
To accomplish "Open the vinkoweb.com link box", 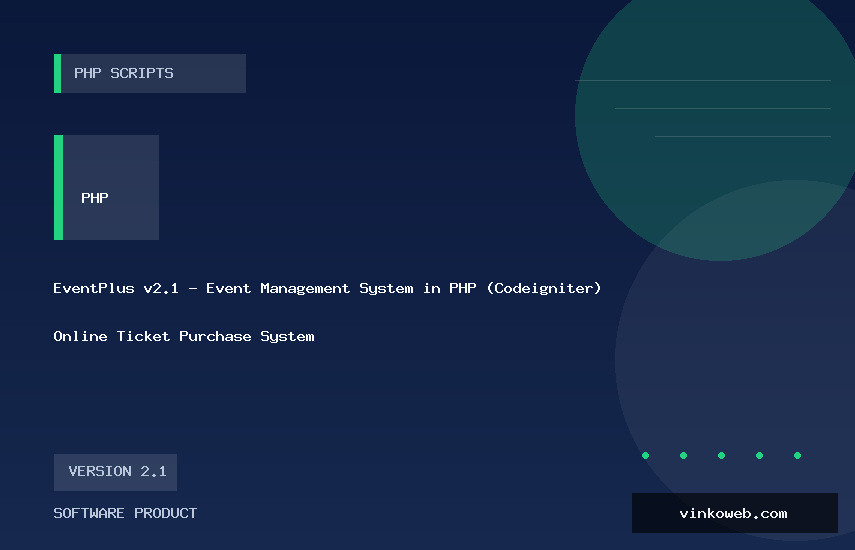I will pyautogui.click(x=734, y=513).
